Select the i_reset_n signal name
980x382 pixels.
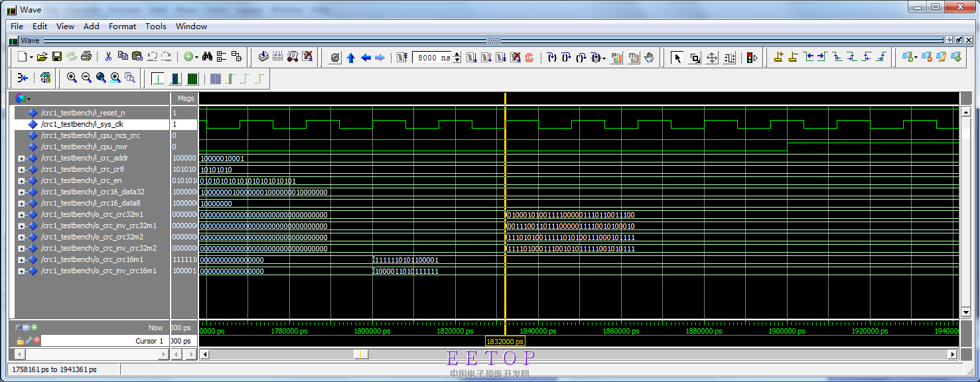[82, 113]
